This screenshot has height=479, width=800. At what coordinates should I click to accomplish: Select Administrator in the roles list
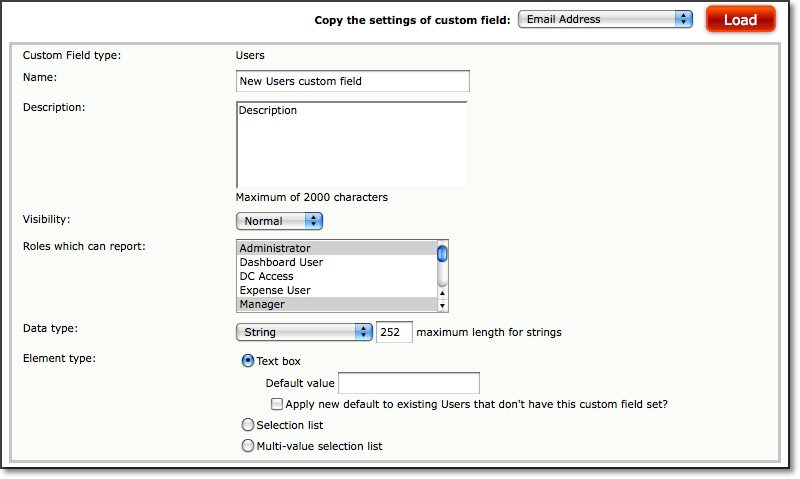pos(337,248)
